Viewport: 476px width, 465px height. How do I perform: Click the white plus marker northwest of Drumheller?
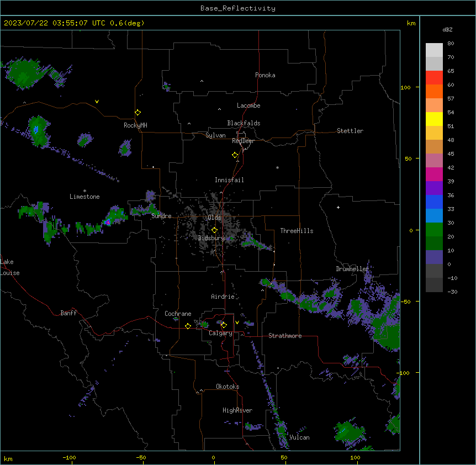[338, 207]
